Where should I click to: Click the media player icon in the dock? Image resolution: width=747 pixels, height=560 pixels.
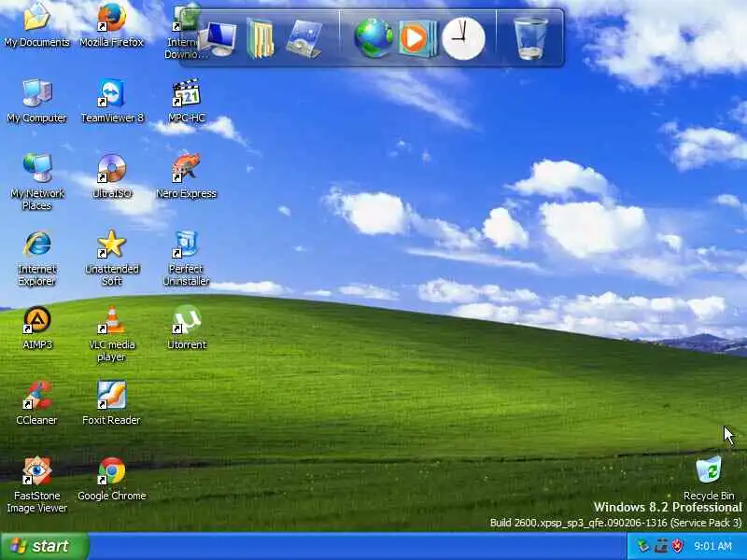coord(417,38)
